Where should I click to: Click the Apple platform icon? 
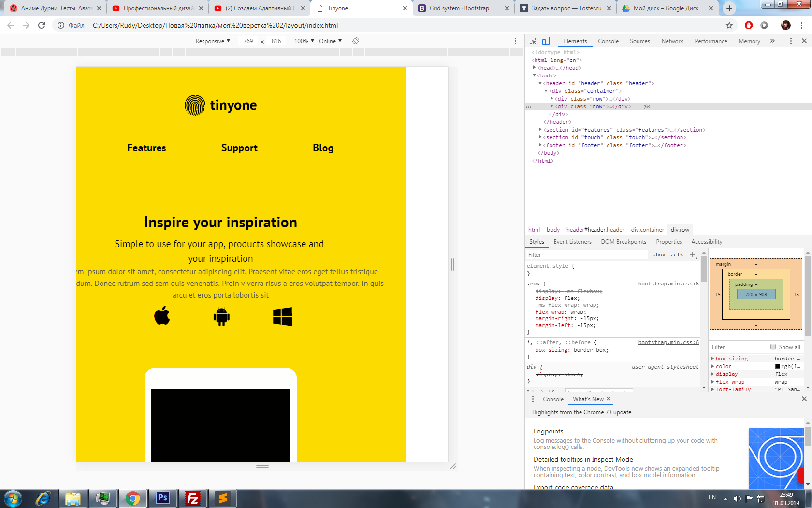click(162, 315)
